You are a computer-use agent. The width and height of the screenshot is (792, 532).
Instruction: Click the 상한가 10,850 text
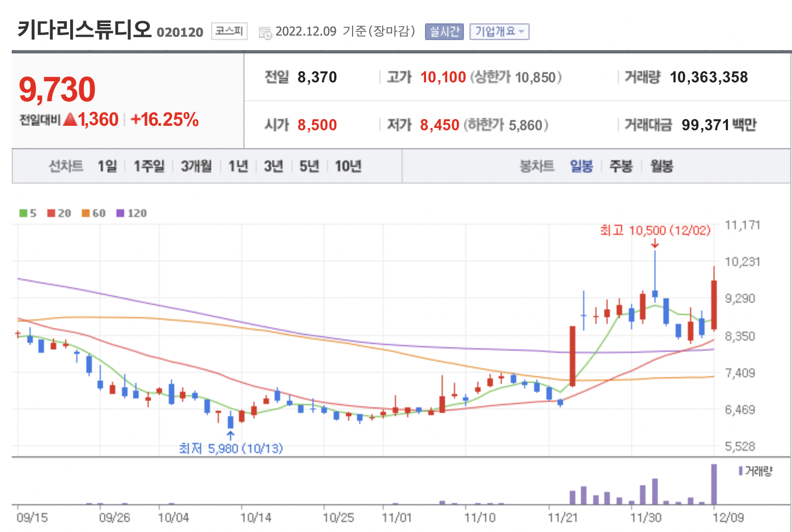click(516, 77)
